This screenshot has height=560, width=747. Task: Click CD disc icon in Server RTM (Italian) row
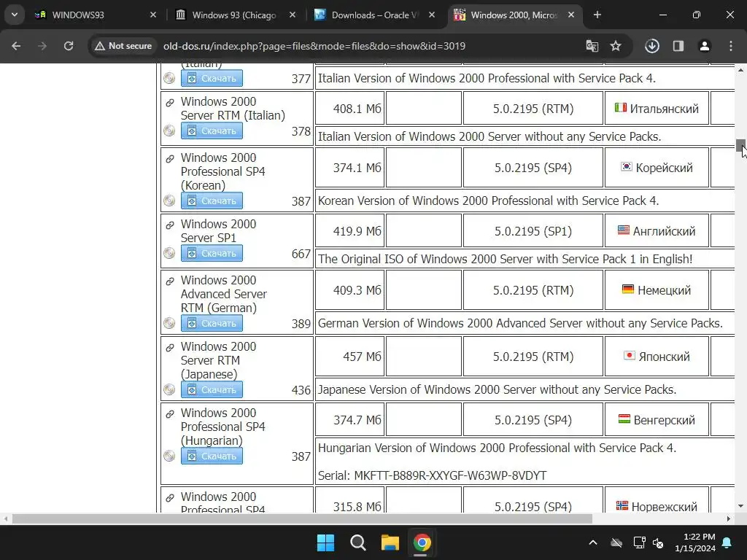pyautogui.click(x=169, y=131)
